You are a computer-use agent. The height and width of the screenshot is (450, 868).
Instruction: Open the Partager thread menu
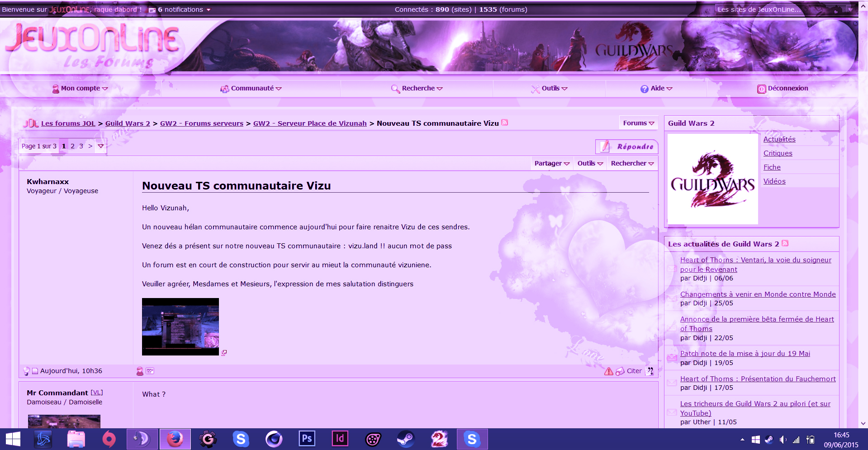point(552,163)
